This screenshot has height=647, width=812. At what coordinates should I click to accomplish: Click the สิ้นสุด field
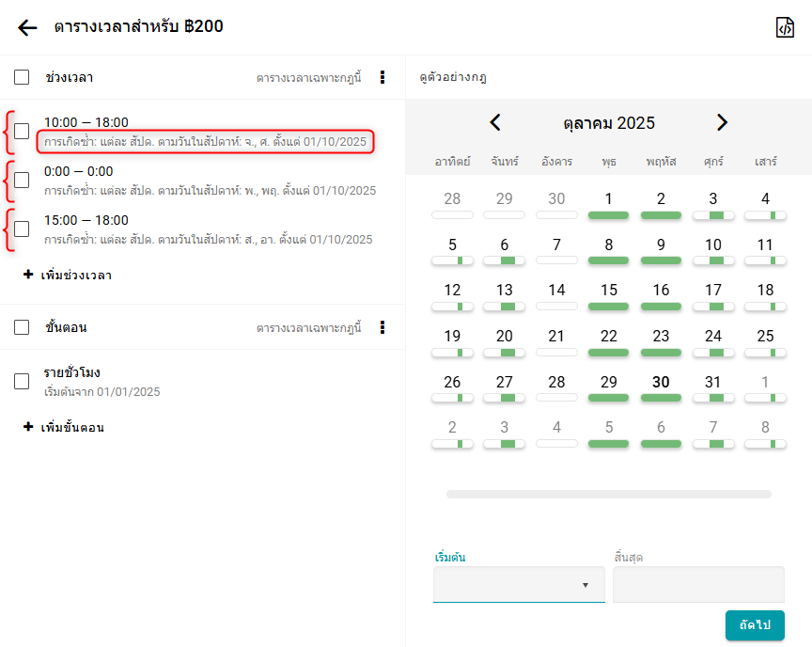[x=697, y=584]
